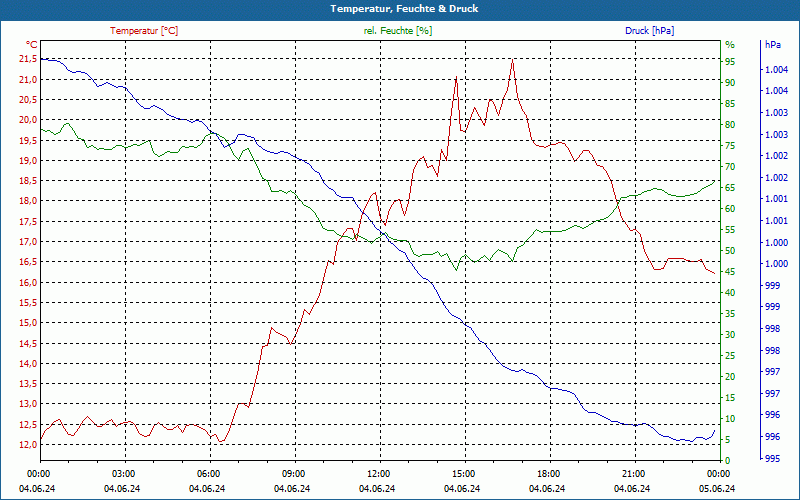Click the green '40' humidity axis value
This screenshot has width=800, height=500.
730,292
